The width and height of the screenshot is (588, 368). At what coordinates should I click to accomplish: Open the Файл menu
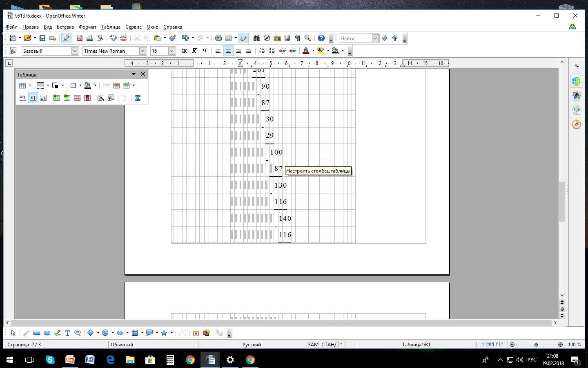point(11,27)
